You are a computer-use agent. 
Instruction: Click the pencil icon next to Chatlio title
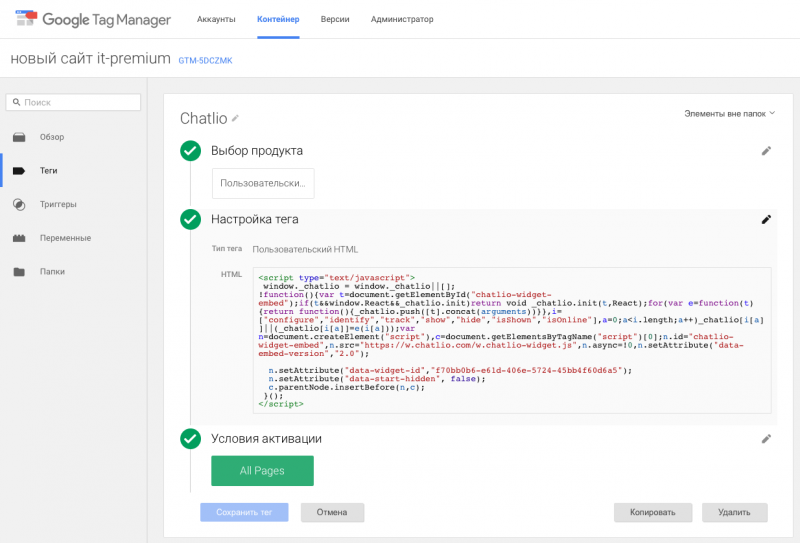(236, 118)
